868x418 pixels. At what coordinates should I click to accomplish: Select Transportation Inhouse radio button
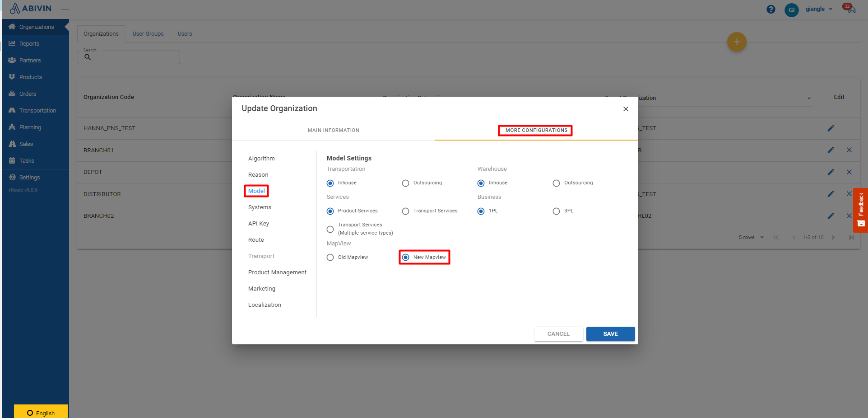coord(330,183)
